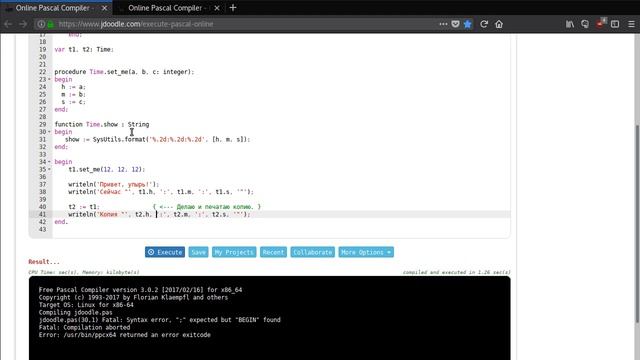This screenshot has height=360, width=640.
Task: Click 'Target OS: Linux for x86-64' line
Action: [86, 305]
